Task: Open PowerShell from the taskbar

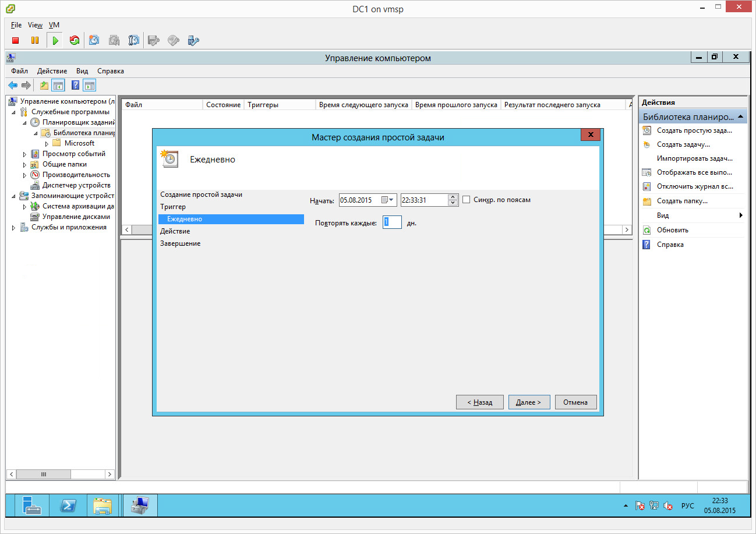Action: tap(67, 505)
